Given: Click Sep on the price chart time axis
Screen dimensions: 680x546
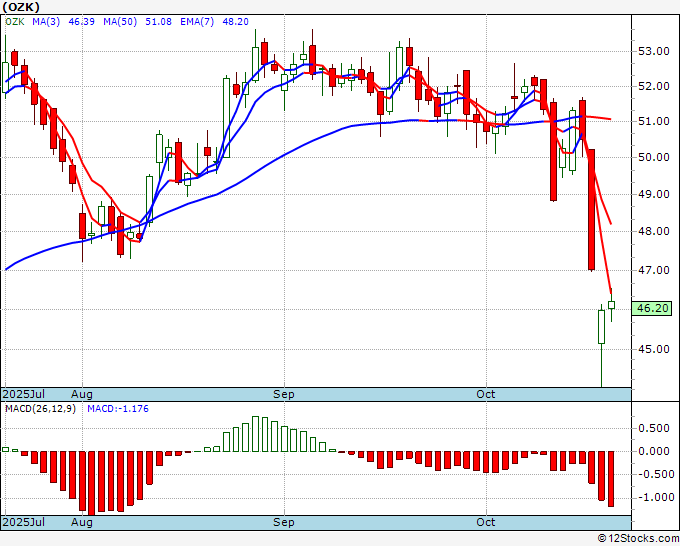Looking at the screenshot, I should tap(284, 394).
